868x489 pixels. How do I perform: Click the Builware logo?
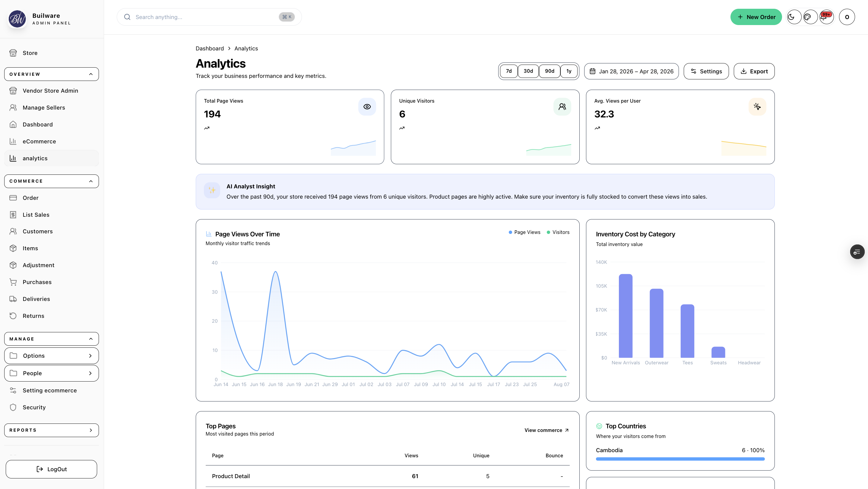click(17, 19)
